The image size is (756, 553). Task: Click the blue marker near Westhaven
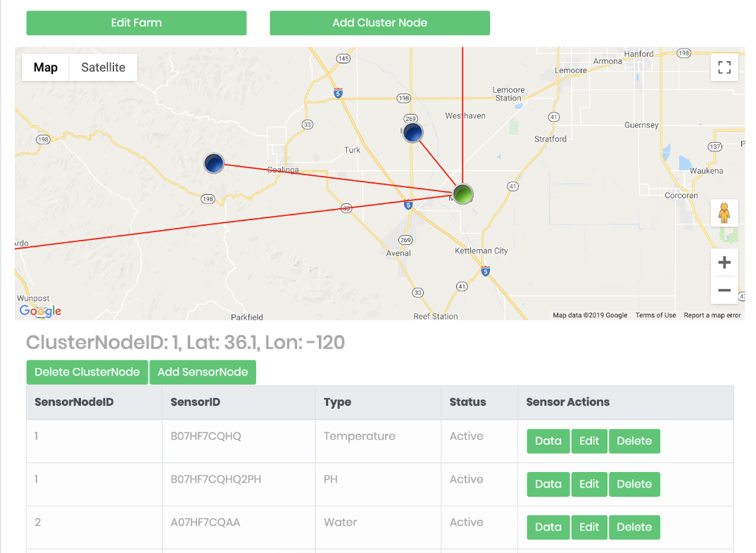pos(412,132)
